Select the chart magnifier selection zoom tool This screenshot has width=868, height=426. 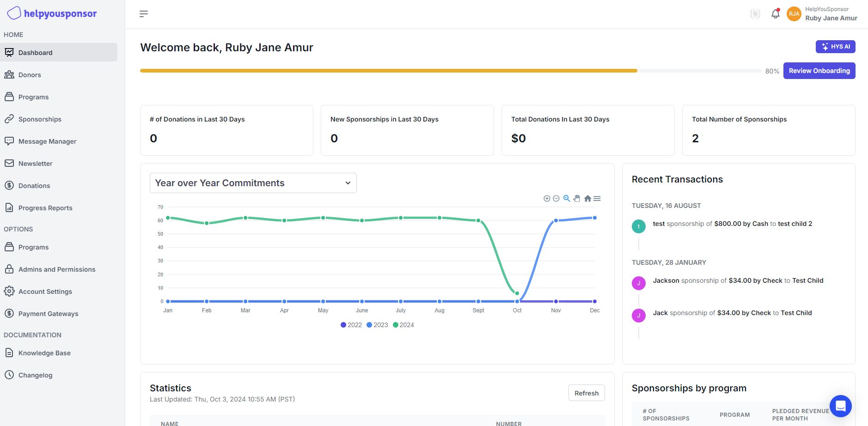(566, 199)
